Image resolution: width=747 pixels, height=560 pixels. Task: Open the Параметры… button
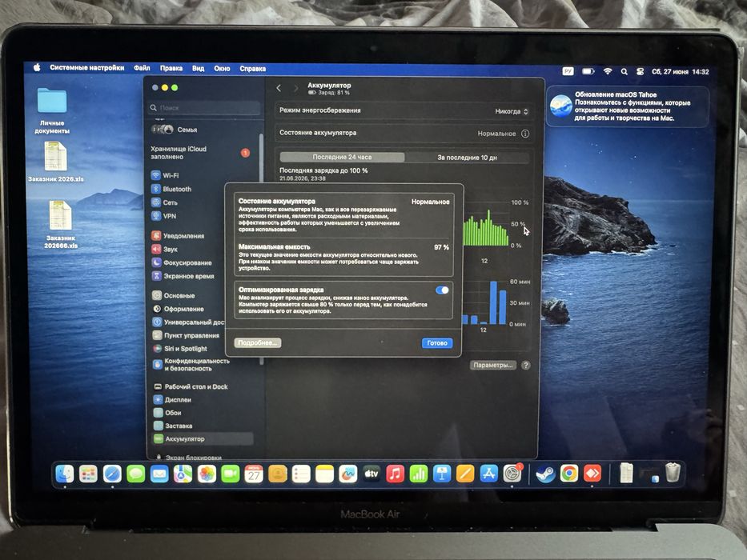[x=493, y=366]
